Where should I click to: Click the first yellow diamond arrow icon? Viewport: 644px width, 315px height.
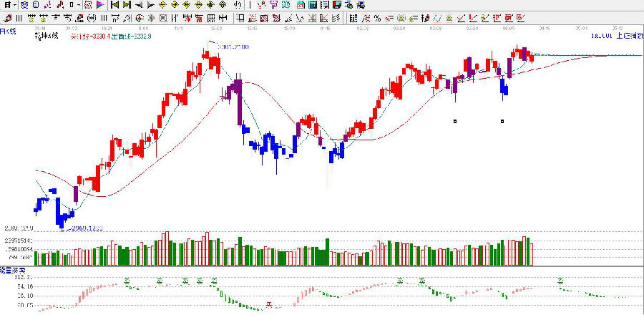[163, 5]
